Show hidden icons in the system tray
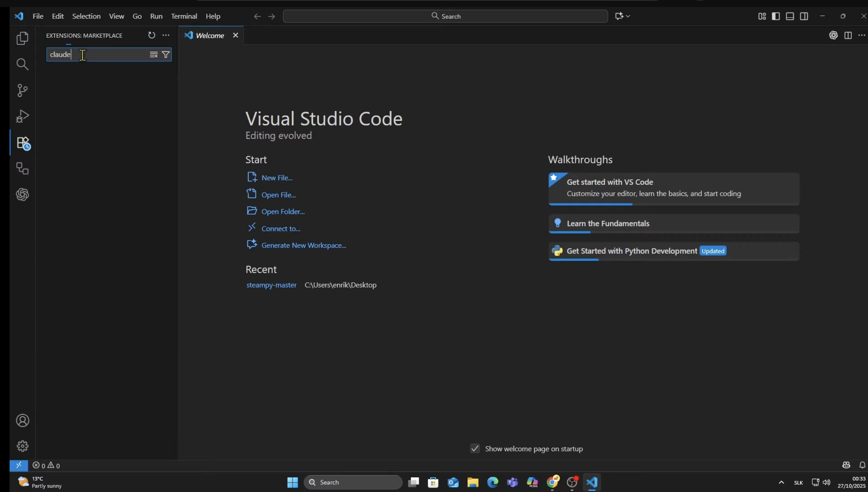The width and height of the screenshot is (868, 492). coord(781,482)
